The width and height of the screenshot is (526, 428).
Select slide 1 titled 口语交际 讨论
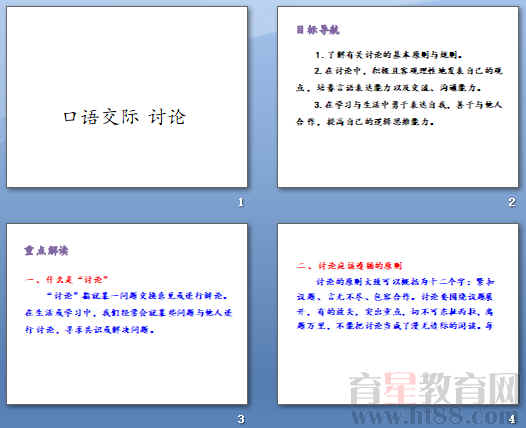pyautogui.click(x=127, y=97)
